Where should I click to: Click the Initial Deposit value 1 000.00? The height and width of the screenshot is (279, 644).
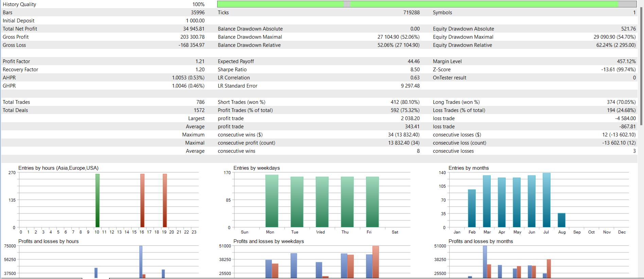point(195,21)
